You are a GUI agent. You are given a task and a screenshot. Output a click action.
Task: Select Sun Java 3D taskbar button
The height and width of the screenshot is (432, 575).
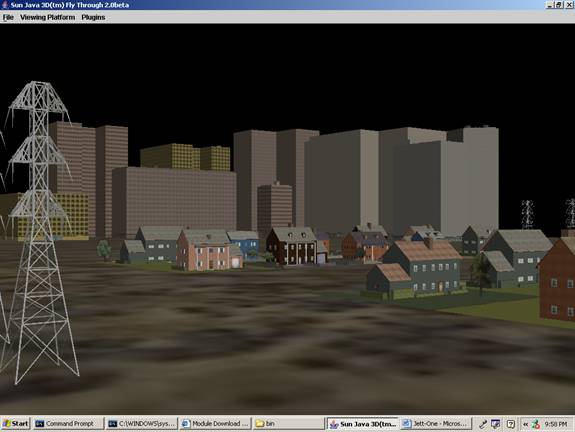[362, 424]
